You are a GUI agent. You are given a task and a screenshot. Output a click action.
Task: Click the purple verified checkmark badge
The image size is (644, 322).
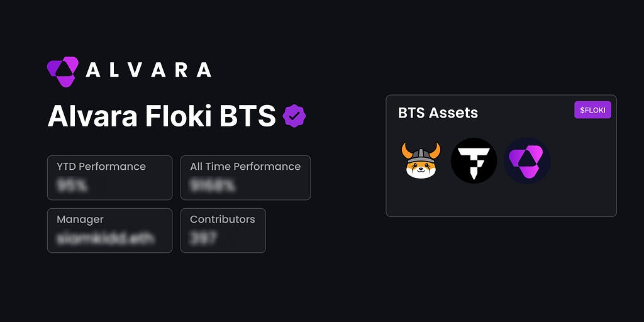point(294,116)
